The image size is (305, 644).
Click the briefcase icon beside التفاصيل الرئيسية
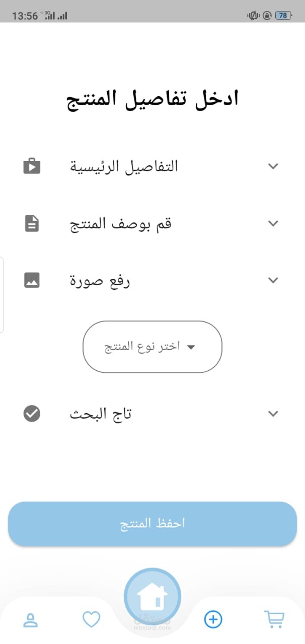click(x=32, y=166)
